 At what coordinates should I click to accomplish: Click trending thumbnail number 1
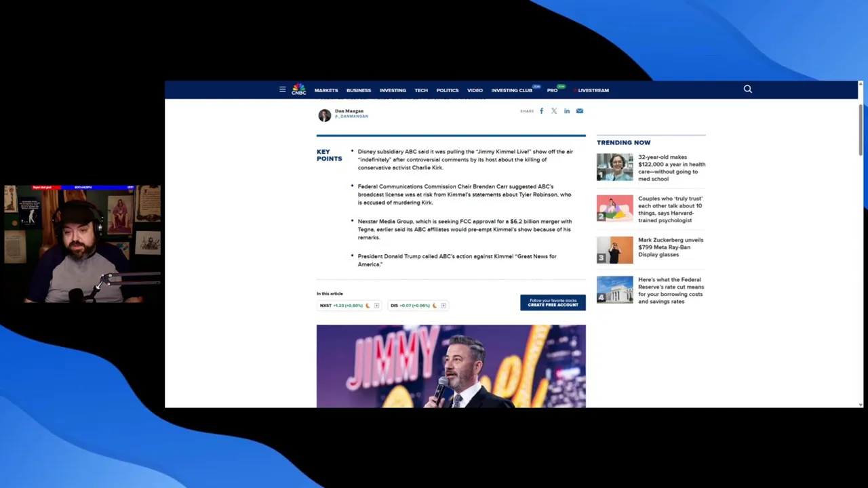614,167
